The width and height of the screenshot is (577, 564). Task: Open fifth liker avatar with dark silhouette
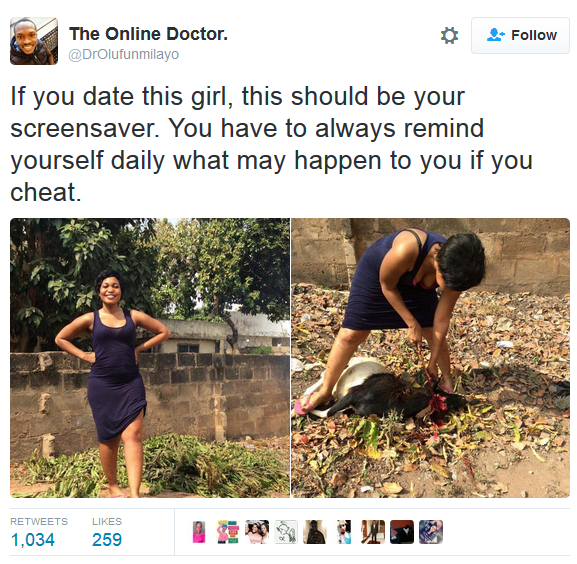[x=315, y=532]
